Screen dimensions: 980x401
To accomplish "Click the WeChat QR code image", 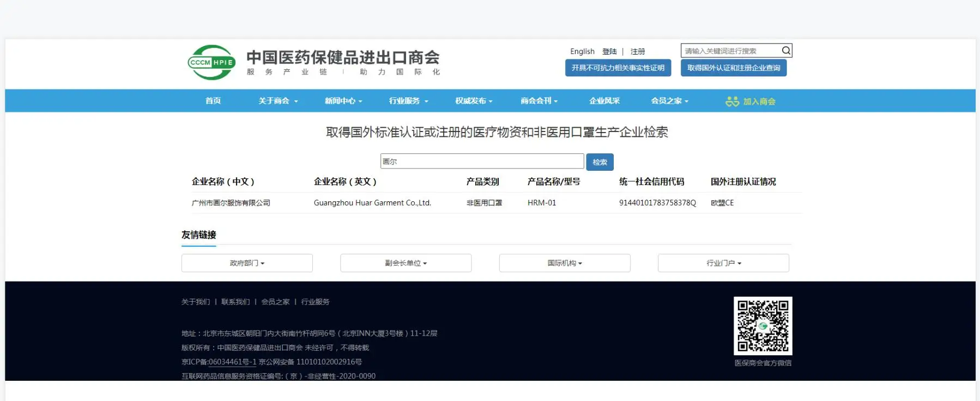I will tap(763, 326).
